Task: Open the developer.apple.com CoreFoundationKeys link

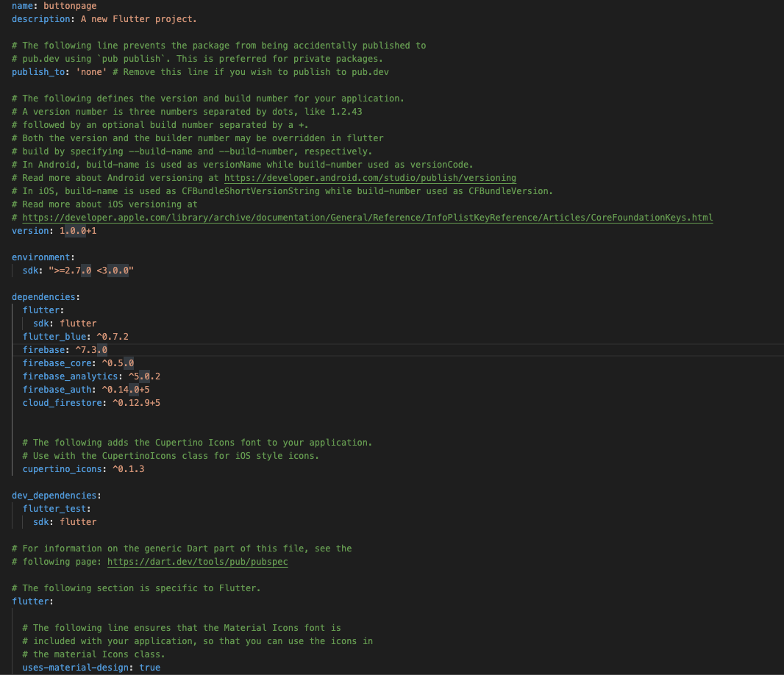Action: pyautogui.click(x=368, y=218)
